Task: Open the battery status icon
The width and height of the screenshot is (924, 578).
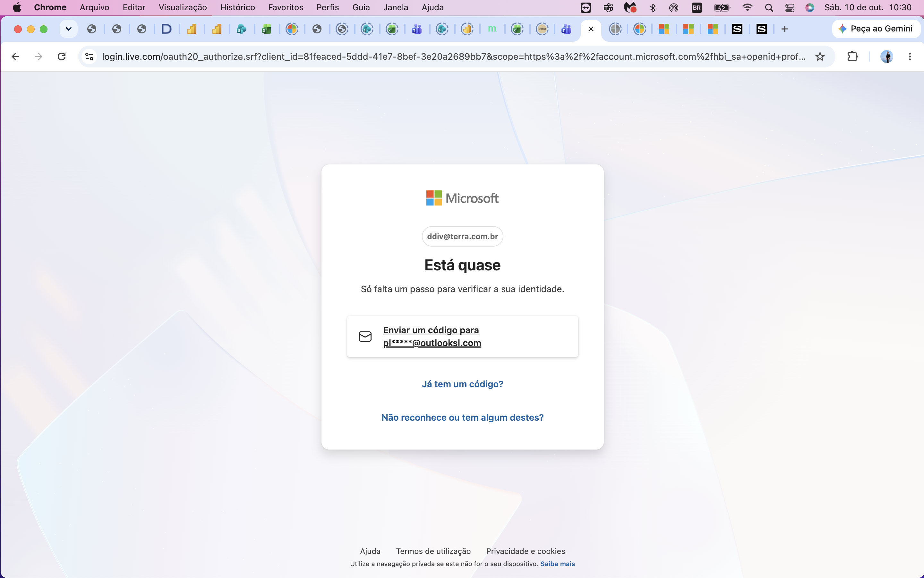Action: click(x=722, y=8)
